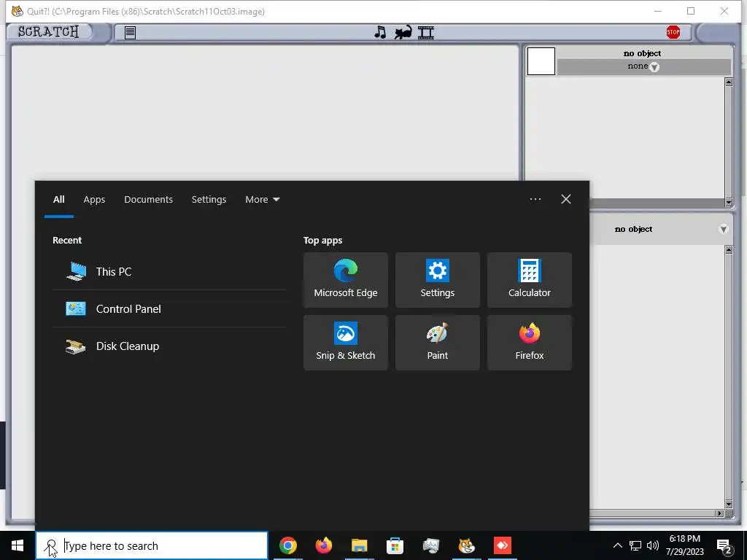The image size is (747, 560).
Task: Open the lower 'no object' dropdown arrow
Action: (723, 229)
